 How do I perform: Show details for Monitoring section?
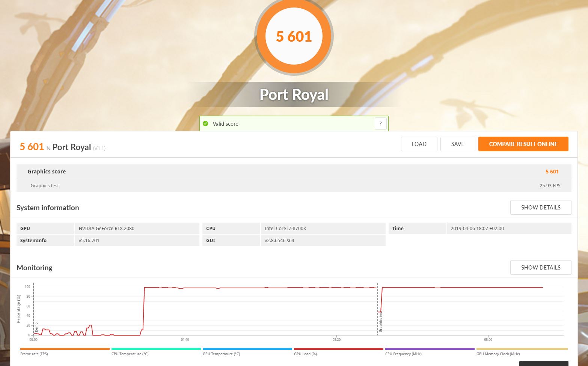541,268
